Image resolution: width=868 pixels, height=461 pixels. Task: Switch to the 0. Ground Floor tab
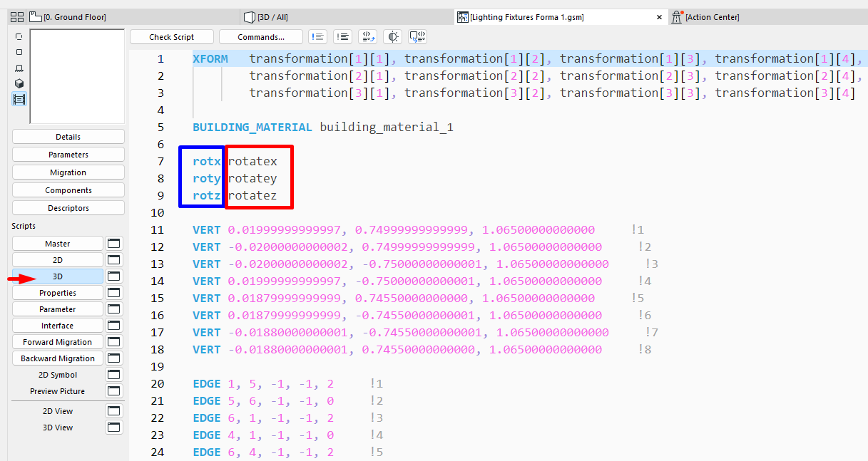(x=70, y=17)
